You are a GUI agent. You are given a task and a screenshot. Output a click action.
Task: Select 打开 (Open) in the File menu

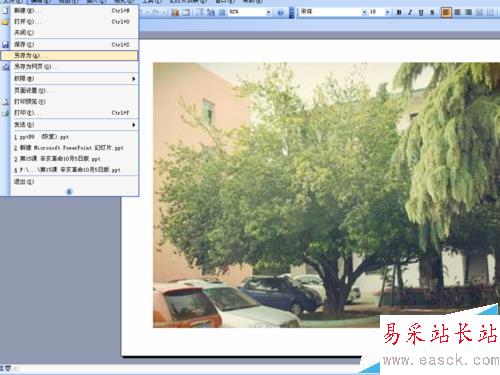pos(69,22)
